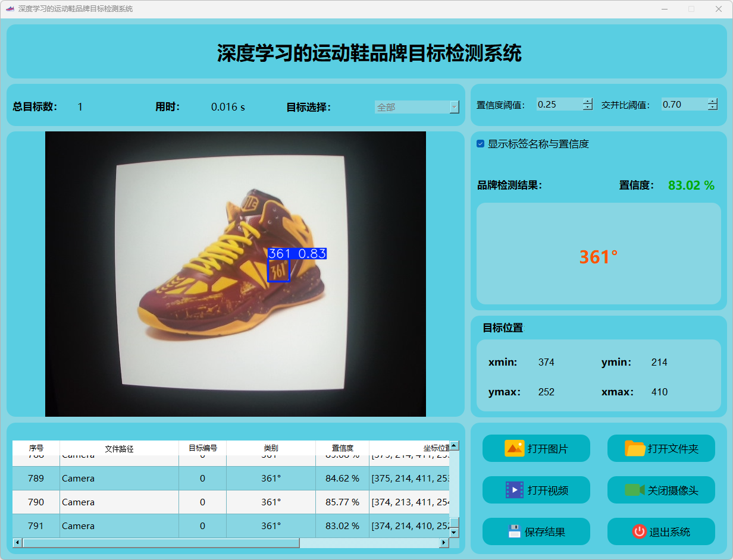
Task: Click the 类别 column header
Action: click(271, 448)
